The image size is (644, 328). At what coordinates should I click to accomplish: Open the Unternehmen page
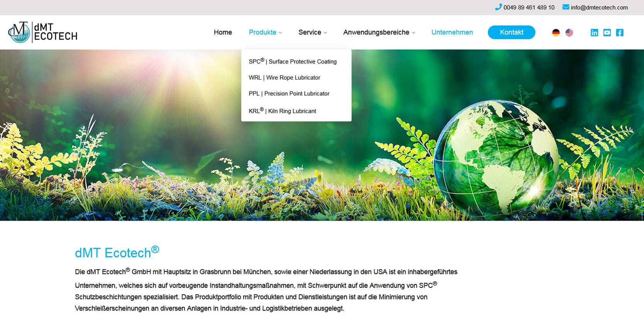[x=452, y=32]
